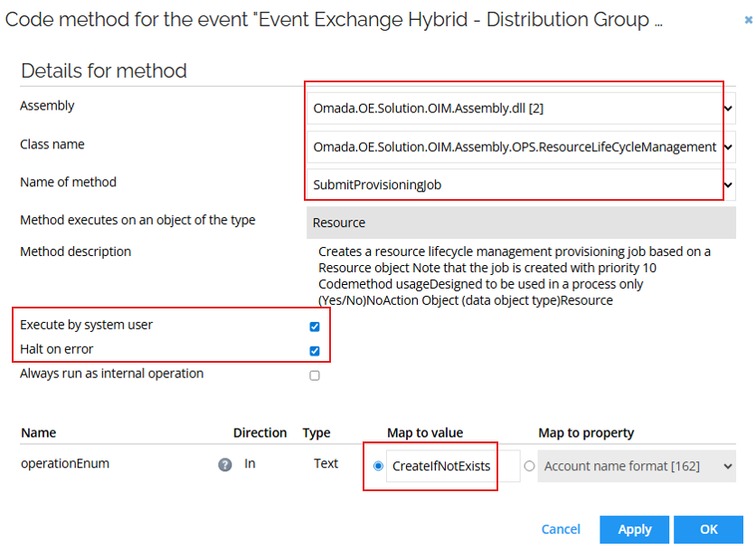The height and width of the screenshot is (550, 756).
Task: Expand the Class name dropdown
Action: tap(726, 146)
